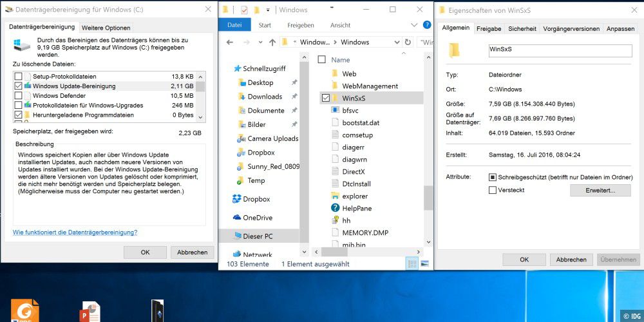The height and width of the screenshot is (322, 644).
Task: Select the bfsvc application icon
Action: click(335, 110)
